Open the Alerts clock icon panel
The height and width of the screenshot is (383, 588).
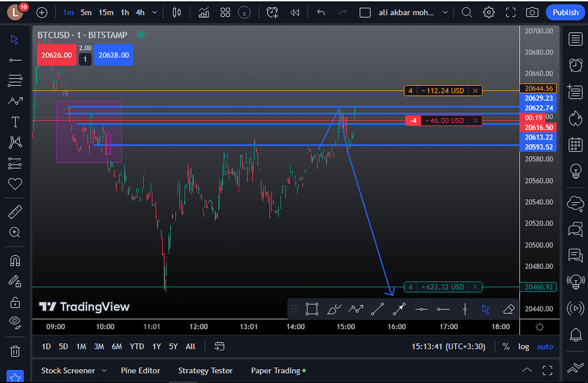pyautogui.click(x=575, y=65)
